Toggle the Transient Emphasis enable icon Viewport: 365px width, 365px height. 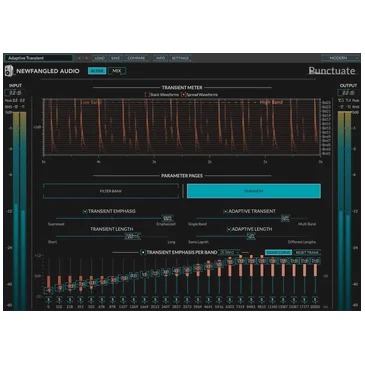click(85, 211)
